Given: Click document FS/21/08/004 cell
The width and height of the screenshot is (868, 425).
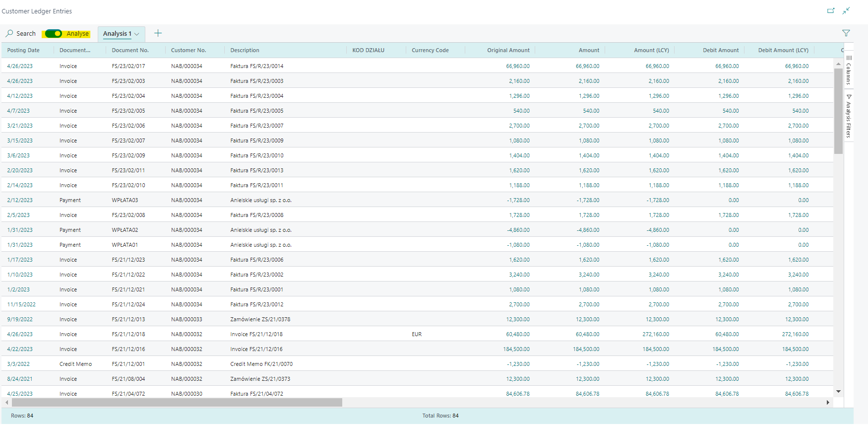Looking at the screenshot, I should pos(128,379).
